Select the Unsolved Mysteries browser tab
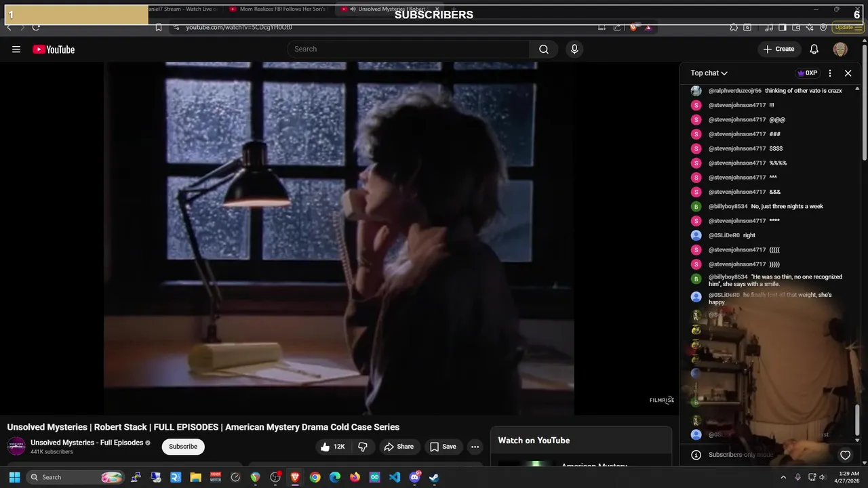This screenshot has width=868, height=488. point(391,9)
